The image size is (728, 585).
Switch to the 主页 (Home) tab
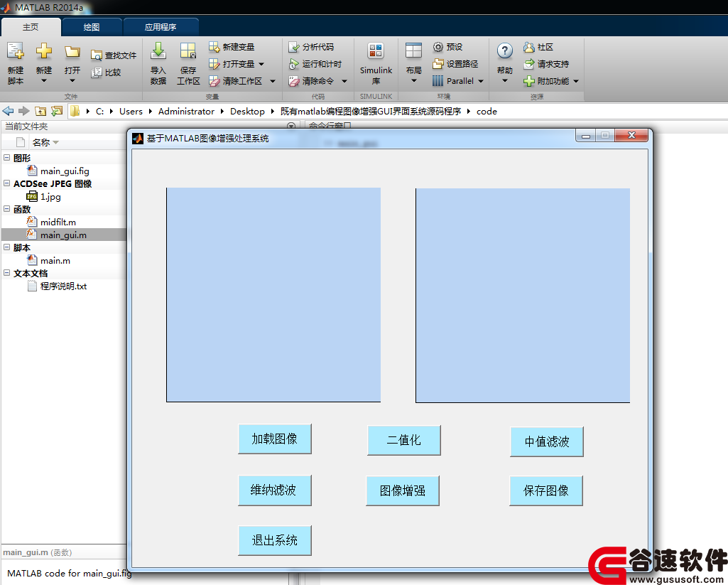point(31,27)
